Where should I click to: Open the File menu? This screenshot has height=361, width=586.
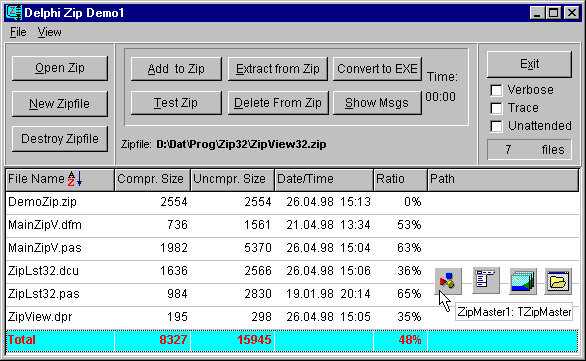point(18,32)
